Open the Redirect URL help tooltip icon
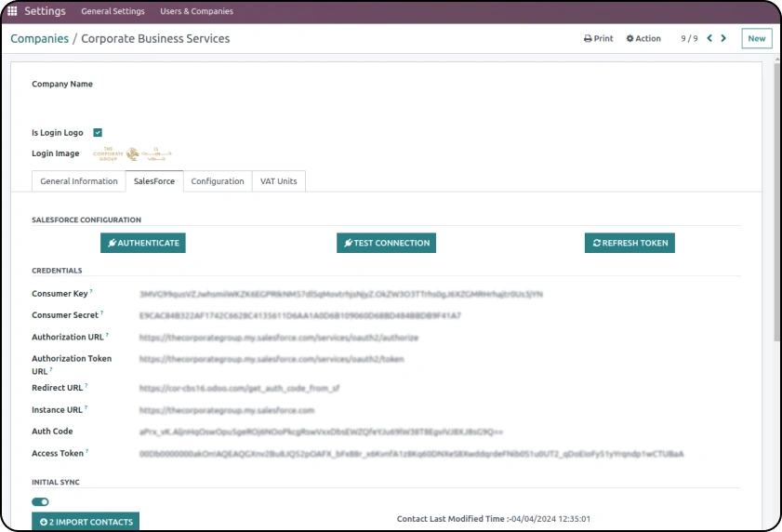 point(86,386)
